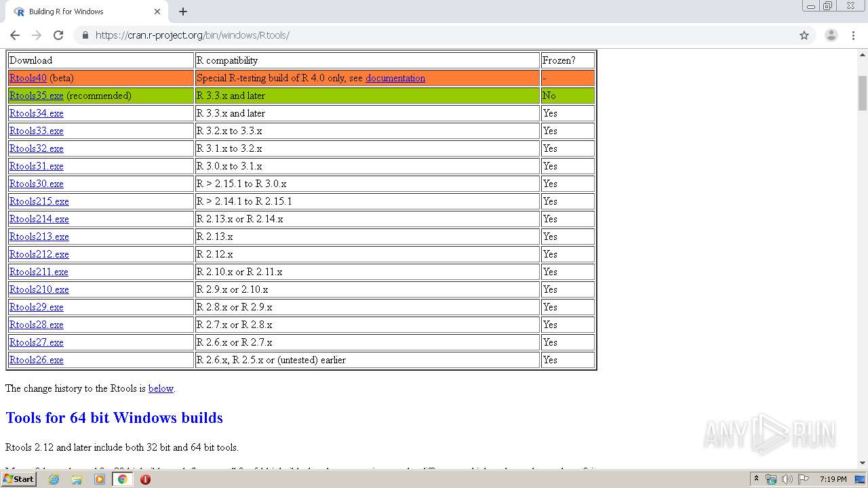Download Rtools213.exe
This screenshot has width=868, height=488.
click(x=39, y=237)
